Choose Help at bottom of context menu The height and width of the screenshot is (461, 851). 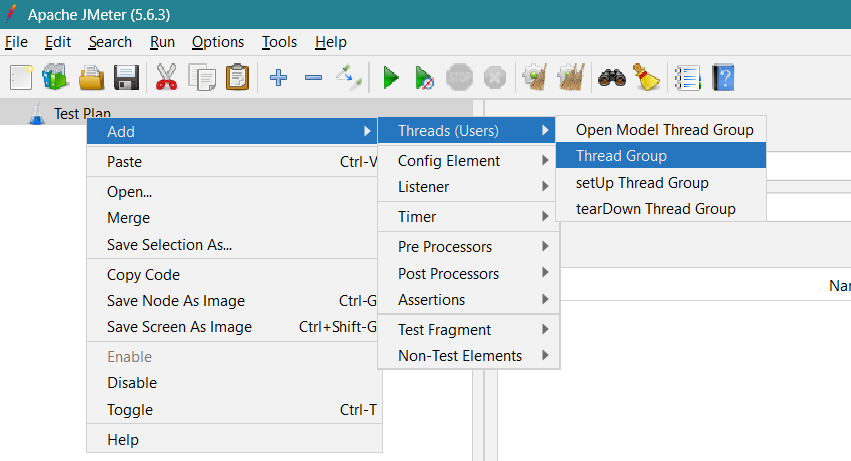pos(232,439)
